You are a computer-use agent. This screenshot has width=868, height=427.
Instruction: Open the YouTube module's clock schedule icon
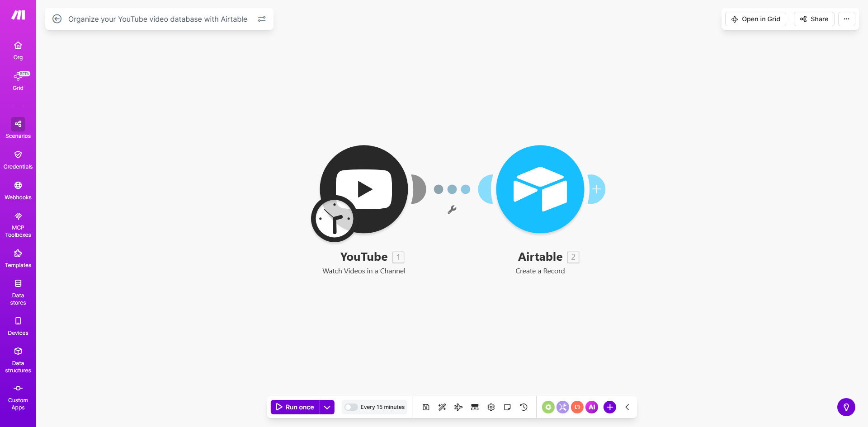334,219
